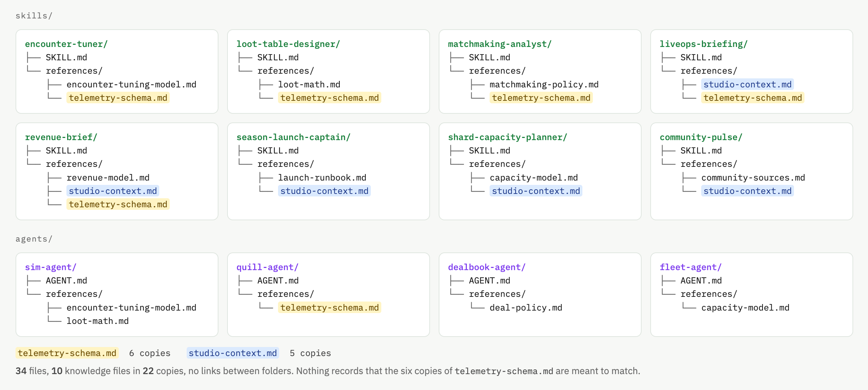Open revenue-model.md in the revenue-brief card

108,178
